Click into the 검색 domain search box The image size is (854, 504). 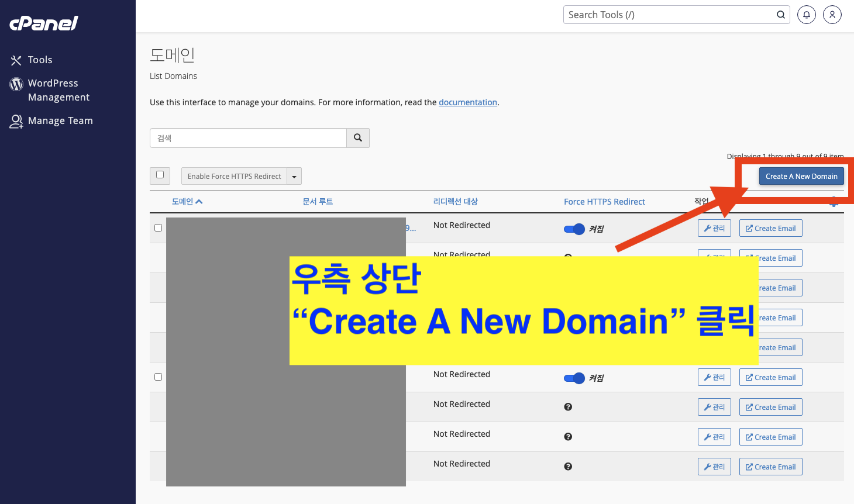(249, 138)
